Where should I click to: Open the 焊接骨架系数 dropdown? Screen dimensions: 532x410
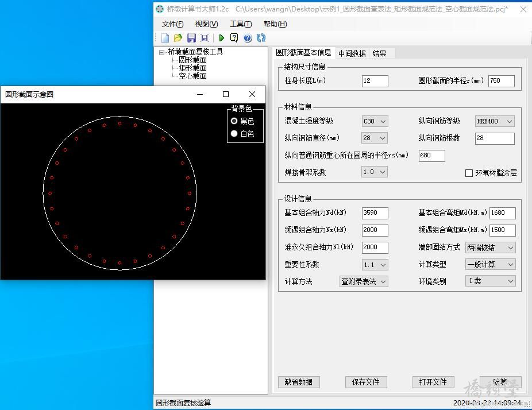(x=375, y=172)
